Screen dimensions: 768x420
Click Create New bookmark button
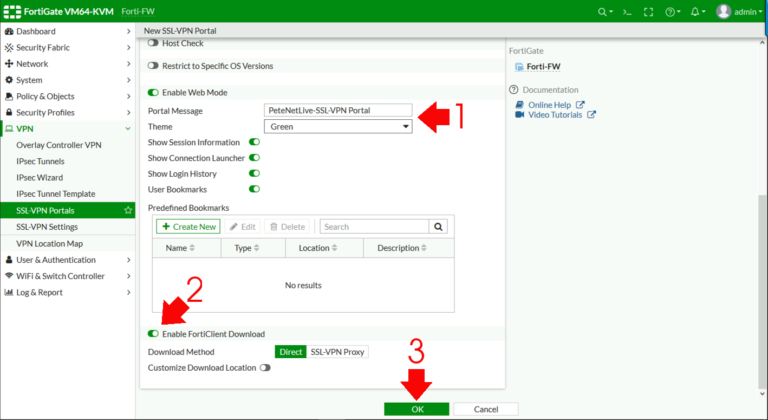[189, 226]
